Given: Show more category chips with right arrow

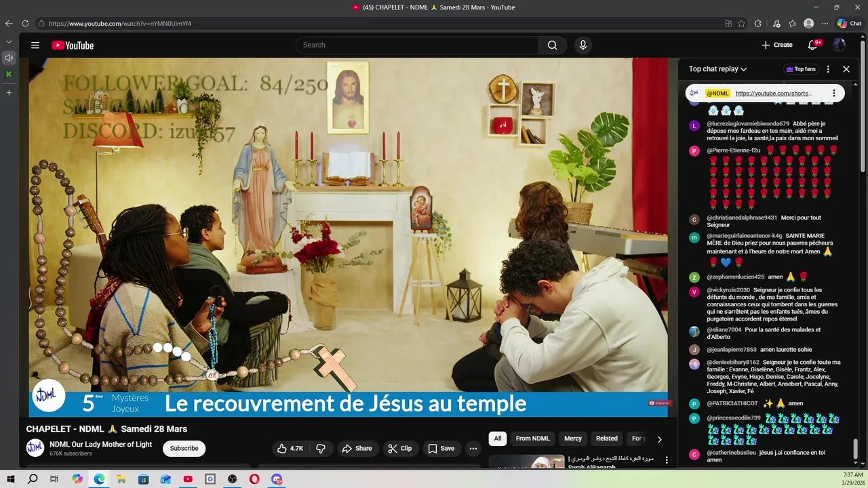Looking at the screenshot, I should (659, 439).
